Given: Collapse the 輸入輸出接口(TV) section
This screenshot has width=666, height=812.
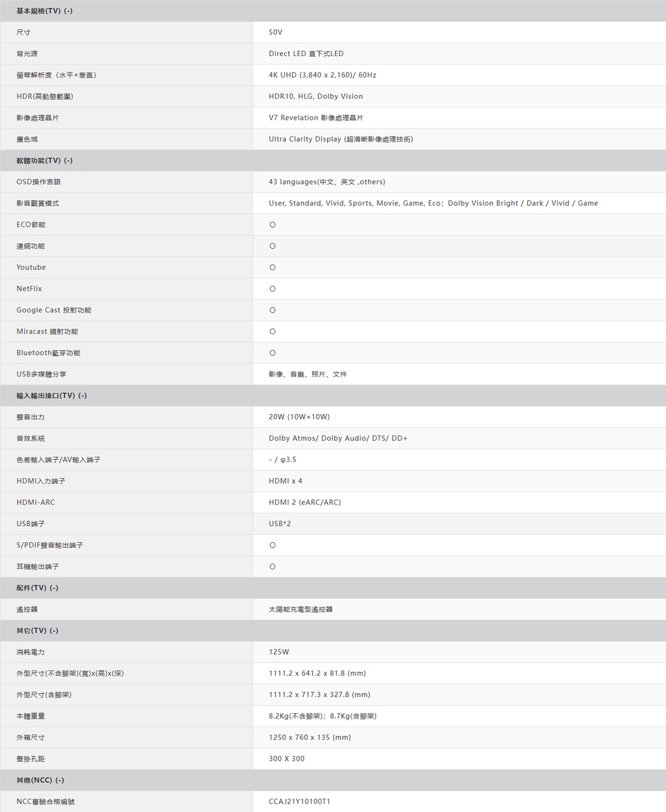Looking at the screenshot, I should click(52, 395).
